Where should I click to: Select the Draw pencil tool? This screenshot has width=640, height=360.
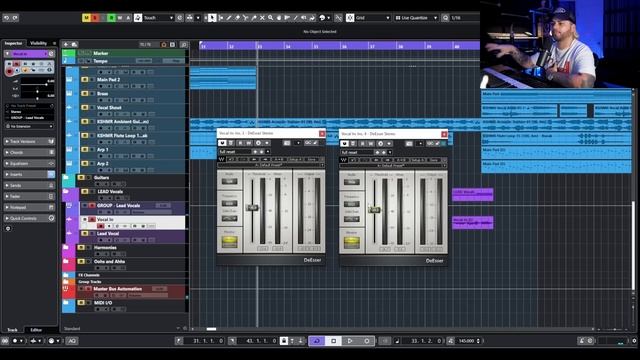(x=229, y=18)
